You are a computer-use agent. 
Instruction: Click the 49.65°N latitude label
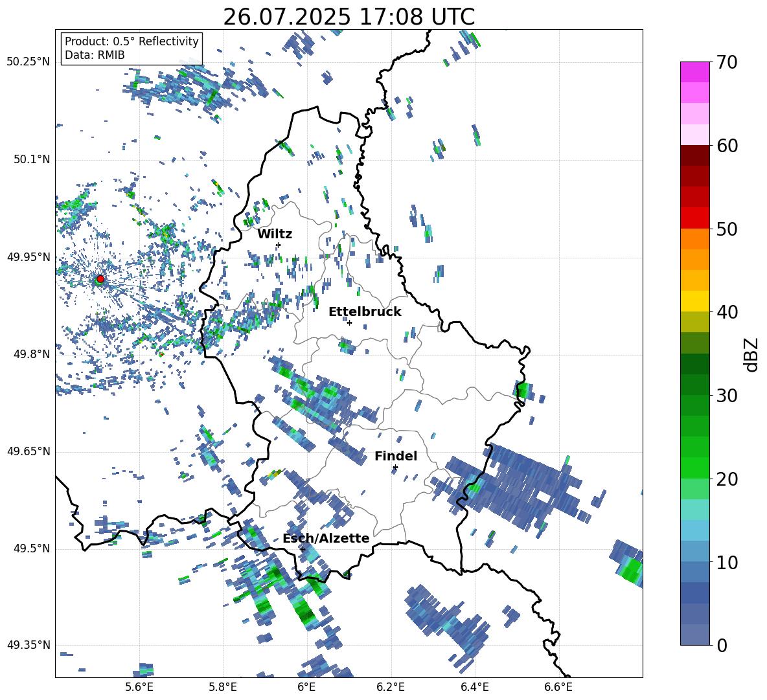[29, 451]
